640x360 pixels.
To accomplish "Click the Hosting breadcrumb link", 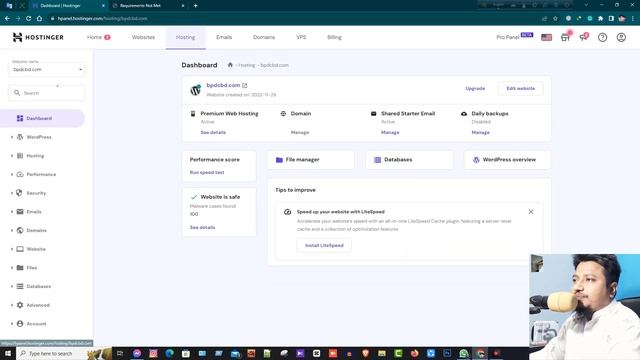I will [x=247, y=65].
